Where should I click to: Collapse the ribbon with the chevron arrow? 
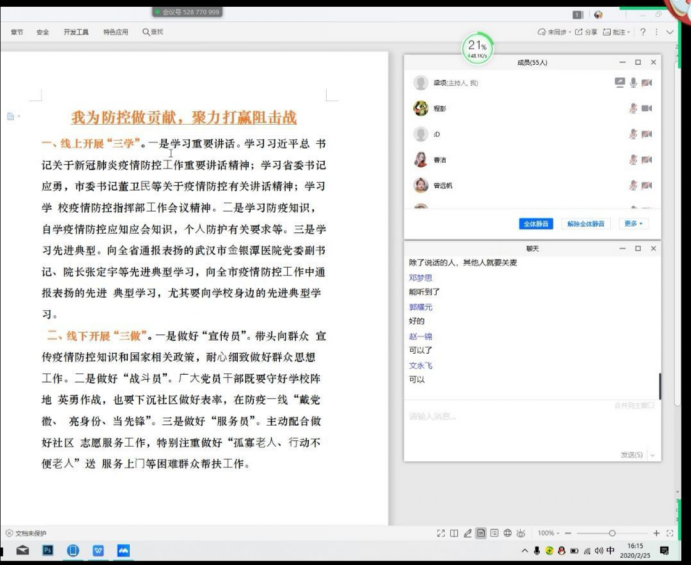click(x=671, y=32)
